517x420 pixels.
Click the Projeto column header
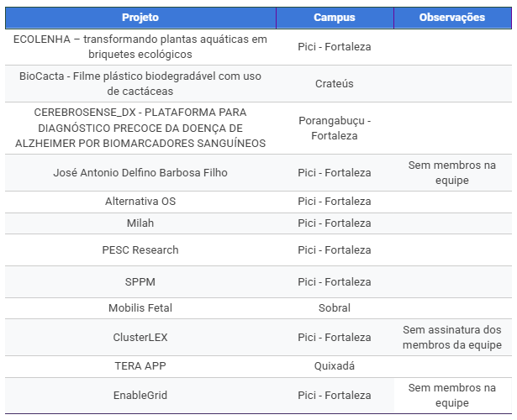[x=140, y=18]
